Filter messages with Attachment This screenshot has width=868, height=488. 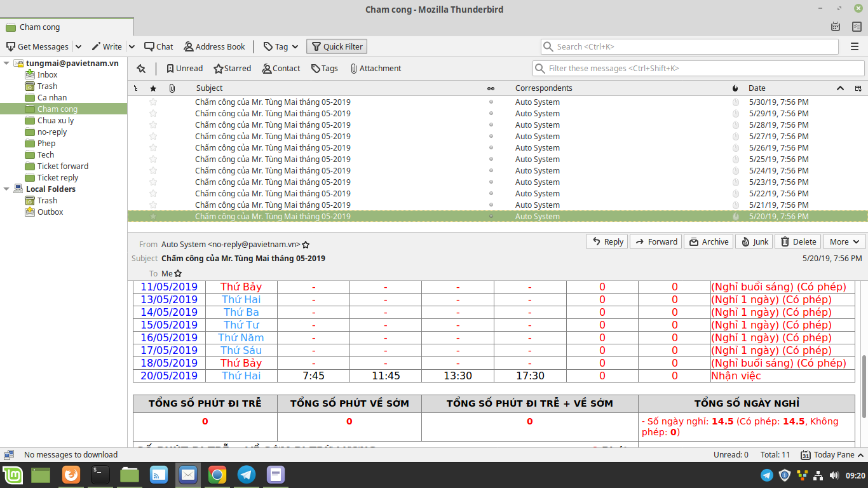point(376,69)
